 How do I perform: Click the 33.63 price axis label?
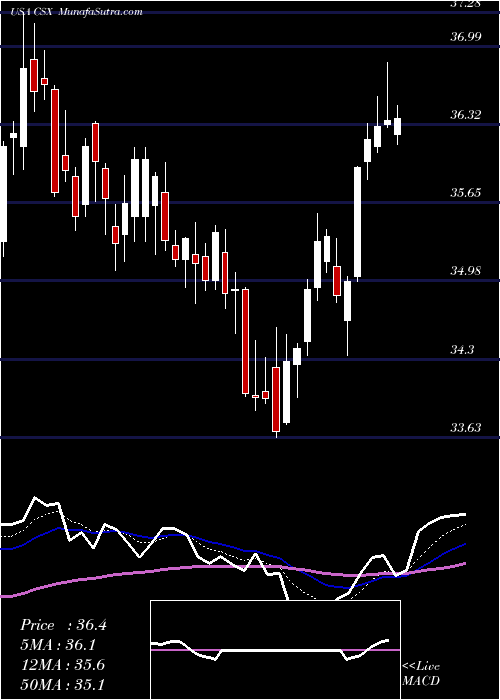[x=466, y=428]
